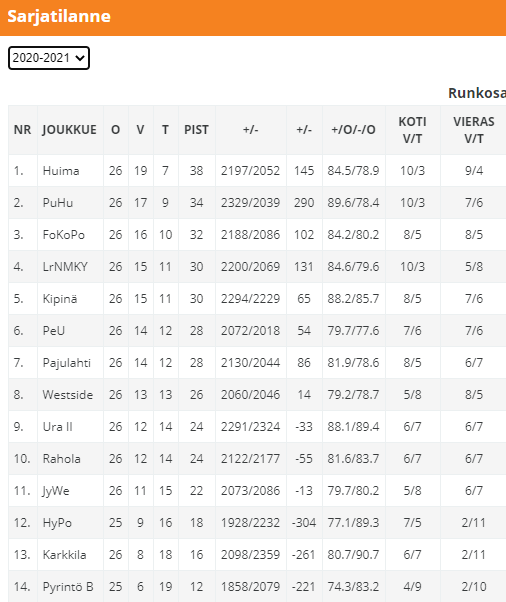Click the HyPo team name
506x602 pixels.
point(57,523)
